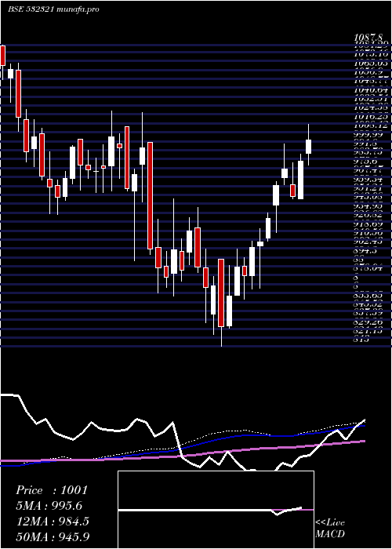This screenshot has height=549, width=392.
Task: Click the 'BSE 532321 munafa.pro' chart title
Action: 53,9
